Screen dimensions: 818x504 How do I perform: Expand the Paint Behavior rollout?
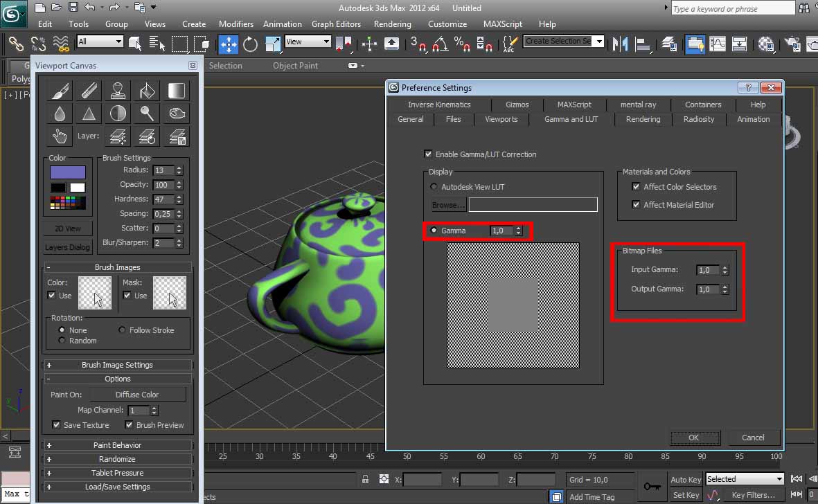coord(117,445)
